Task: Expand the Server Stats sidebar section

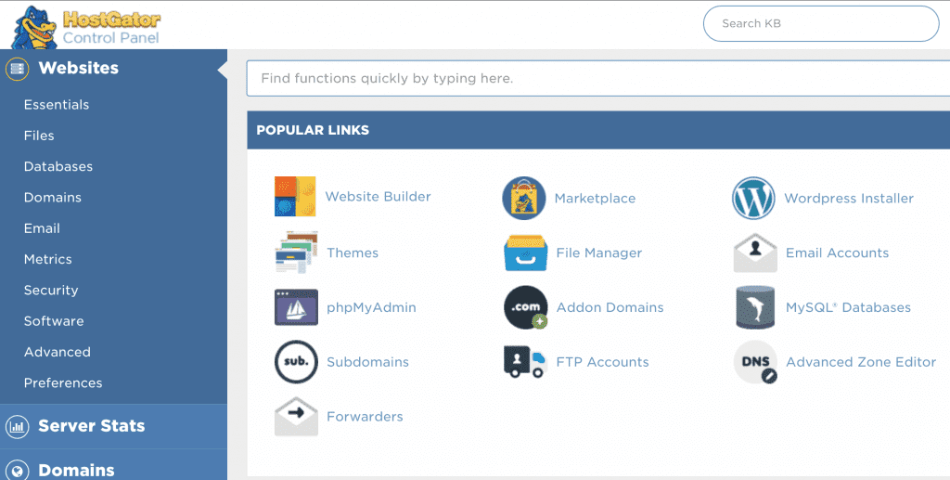Action: (91, 426)
